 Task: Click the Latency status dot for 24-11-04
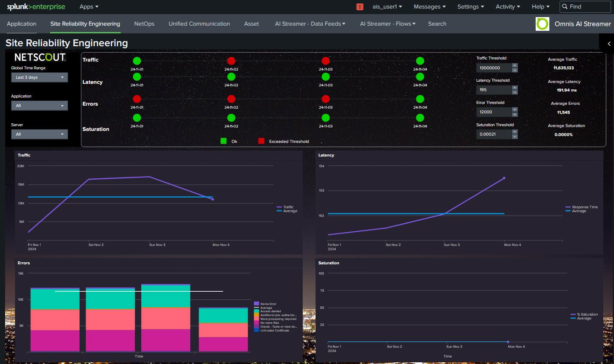click(420, 77)
